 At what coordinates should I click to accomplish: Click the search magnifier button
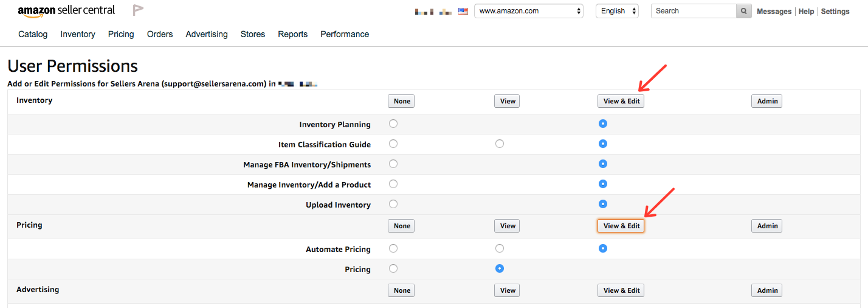coord(743,11)
